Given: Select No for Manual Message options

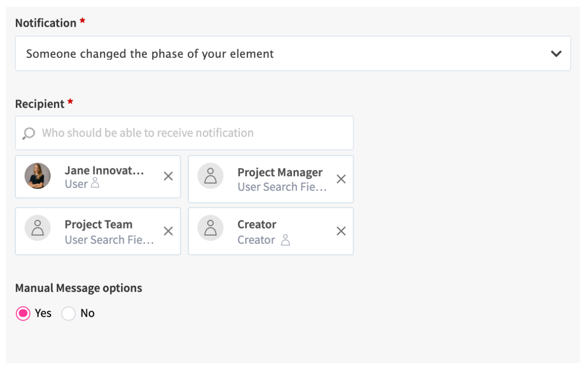Looking at the screenshot, I should click(x=68, y=313).
